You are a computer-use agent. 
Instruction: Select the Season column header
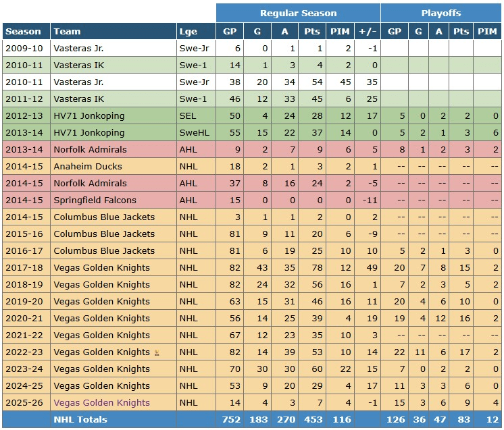[x=26, y=32]
